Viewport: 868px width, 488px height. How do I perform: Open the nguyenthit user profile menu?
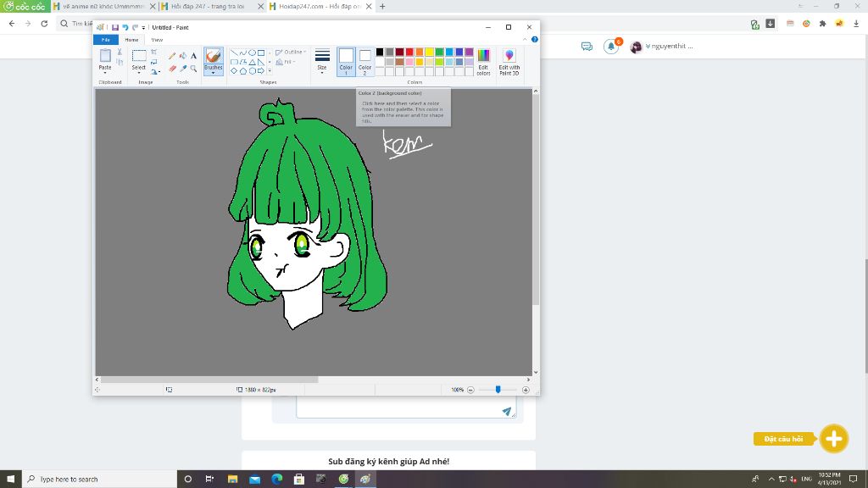661,47
